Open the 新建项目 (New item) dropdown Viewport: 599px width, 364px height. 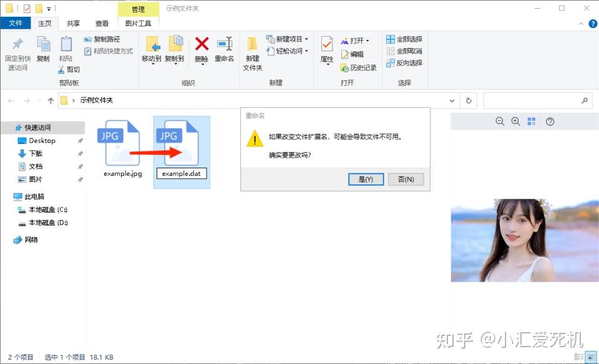click(306, 39)
